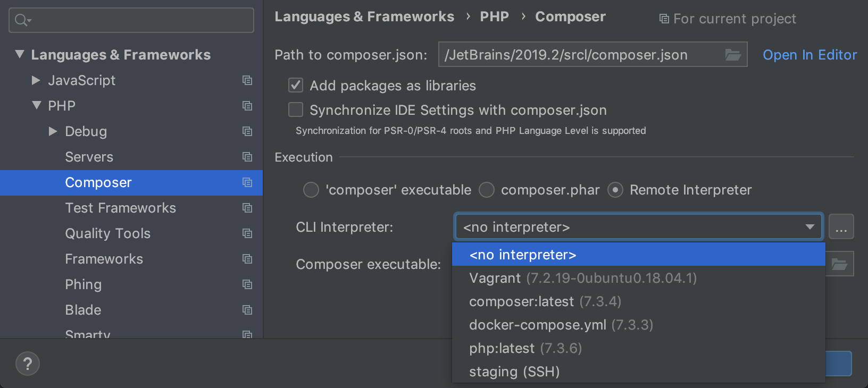Click project-level icon beside Phing
The image size is (868, 388).
tap(247, 284)
